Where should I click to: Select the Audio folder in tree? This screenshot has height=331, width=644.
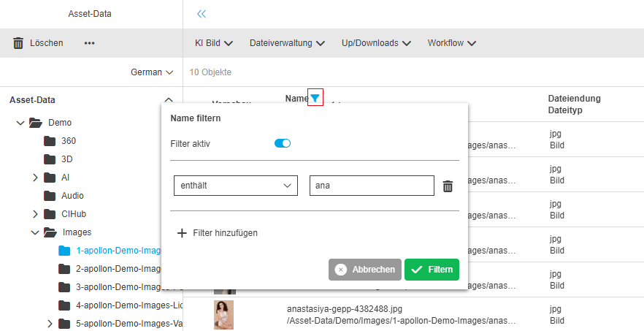[72, 196]
